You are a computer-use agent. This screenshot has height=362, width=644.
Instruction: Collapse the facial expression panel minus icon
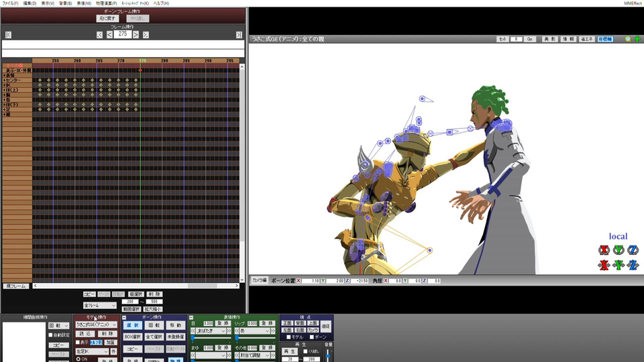click(x=191, y=317)
